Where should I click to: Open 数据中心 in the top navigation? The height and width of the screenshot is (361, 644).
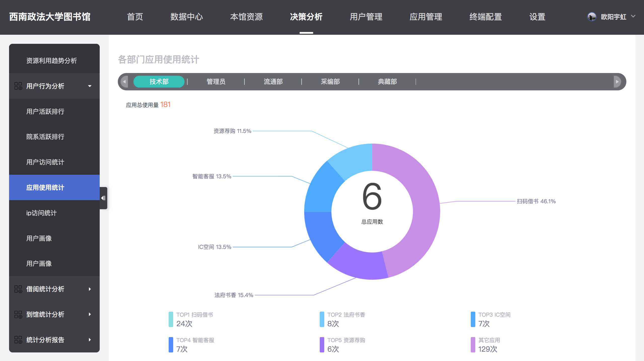pos(187,17)
